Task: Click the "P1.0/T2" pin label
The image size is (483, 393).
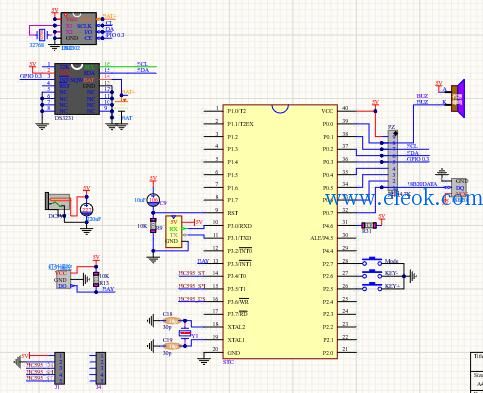Action: coord(237,111)
